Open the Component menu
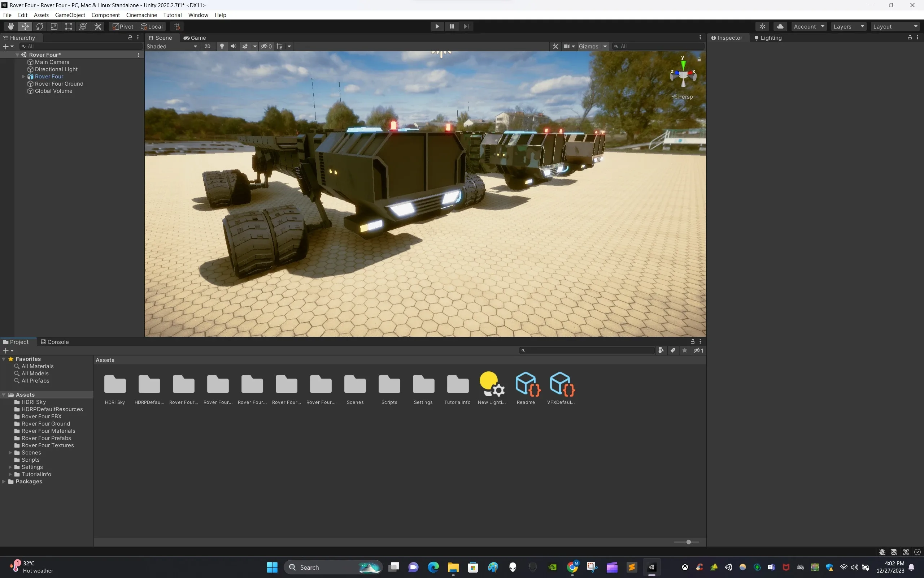This screenshot has height=578, width=924. 105,15
